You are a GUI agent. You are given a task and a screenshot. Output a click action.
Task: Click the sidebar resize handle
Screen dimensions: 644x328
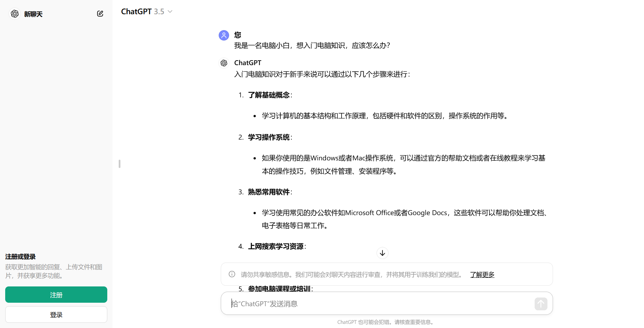(119, 164)
